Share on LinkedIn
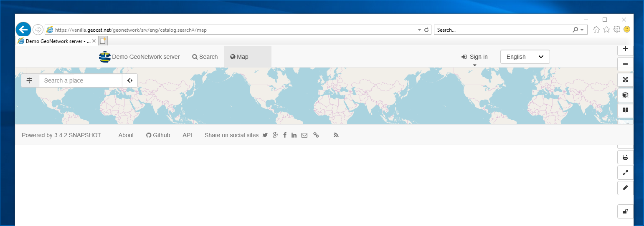Viewport: 644px width, 226px height. click(294, 135)
